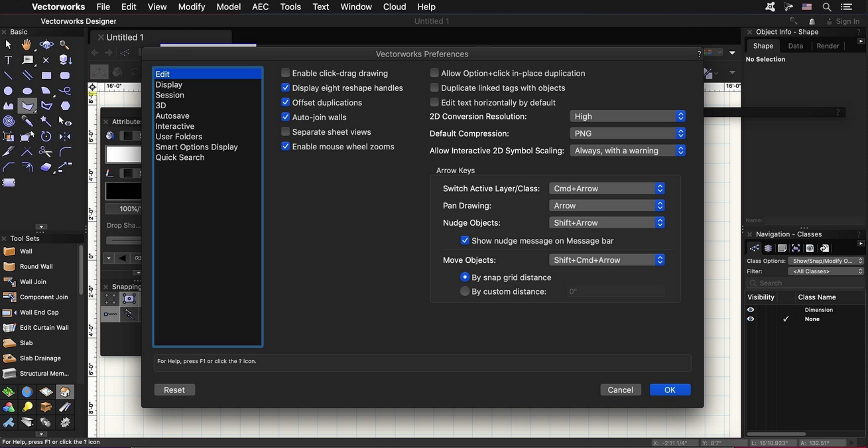Open Class Options dropdown in Navigation
The image size is (868, 448).
(x=827, y=261)
